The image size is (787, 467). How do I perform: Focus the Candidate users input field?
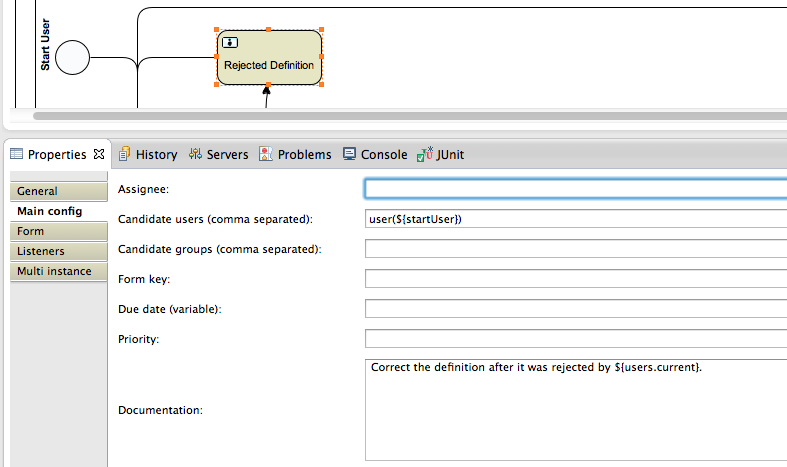[575, 219]
